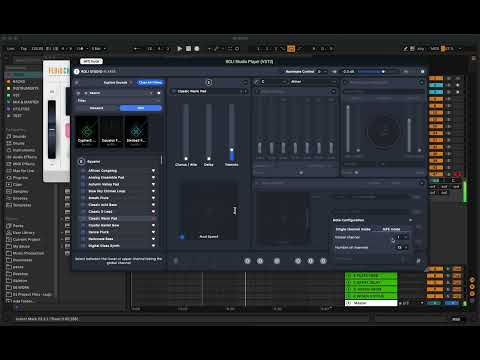Favourite the Classic Acid Bass heart icon
Image resolution: width=480 pixels, height=360 pixels.
(x=153, y=205)
